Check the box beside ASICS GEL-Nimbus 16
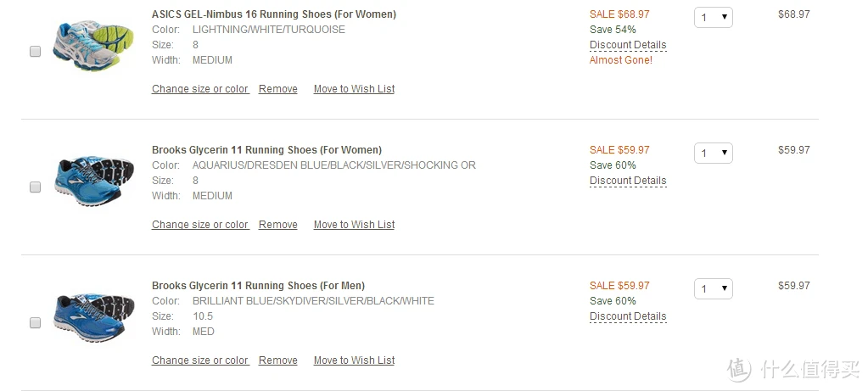The height and width of the screenshot is (391, 868). tap(35, 52)
